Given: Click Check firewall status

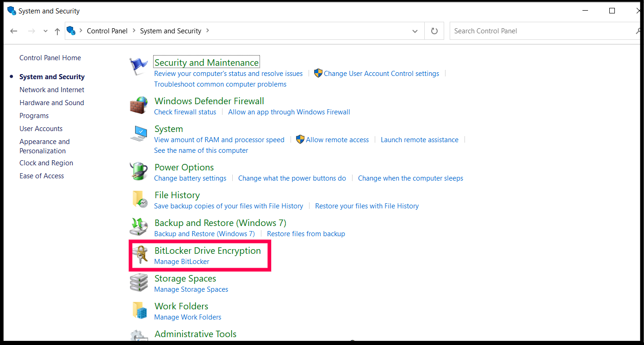Looking at the screenshot, I should (185, 112).
